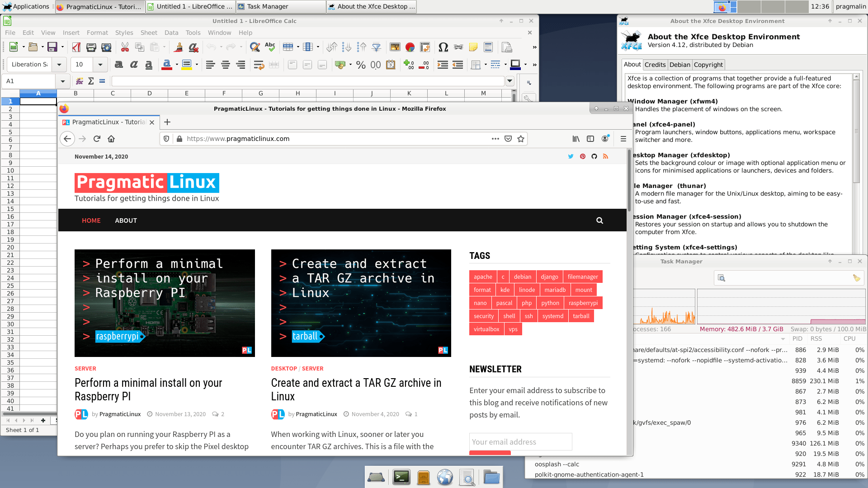Viewport: 868px width, 488px height.
Task: Click Firefox reload page button
Action: [97, 139]
